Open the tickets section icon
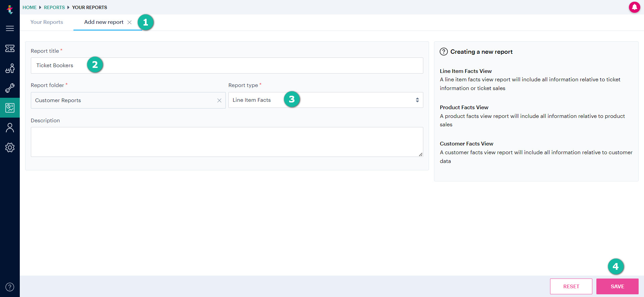The image size is (644, 297). 10,48
